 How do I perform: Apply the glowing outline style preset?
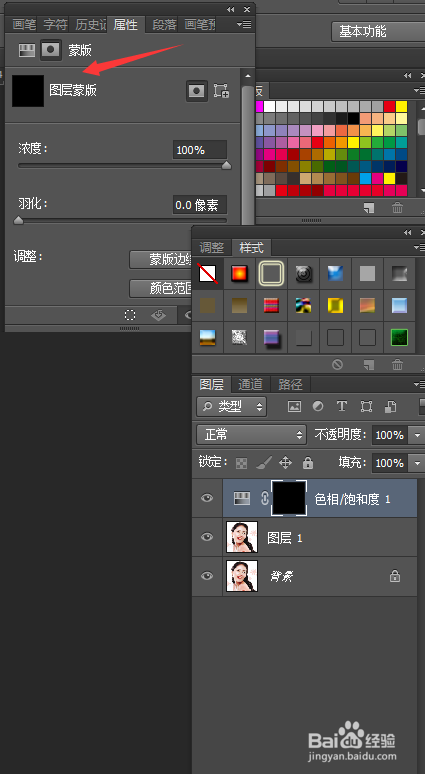click(271, 273)
